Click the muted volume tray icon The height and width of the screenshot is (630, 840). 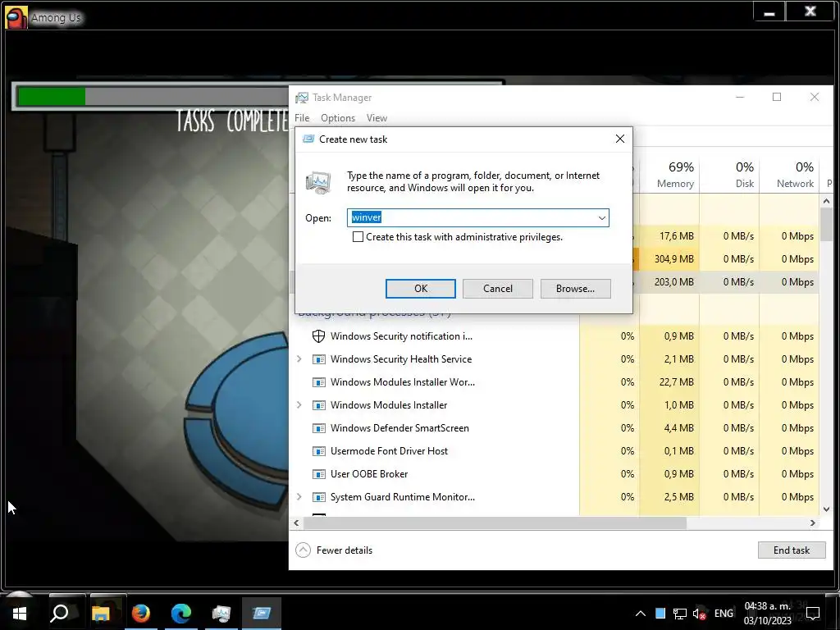[699, 614]
